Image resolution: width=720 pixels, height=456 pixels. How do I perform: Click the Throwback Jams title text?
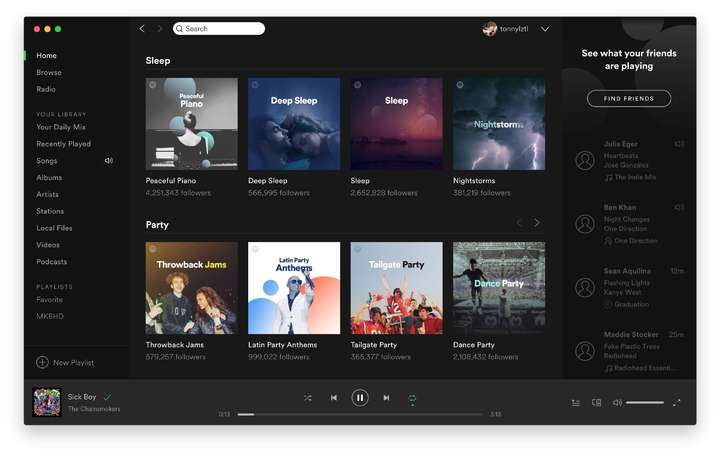coord(174,345)
